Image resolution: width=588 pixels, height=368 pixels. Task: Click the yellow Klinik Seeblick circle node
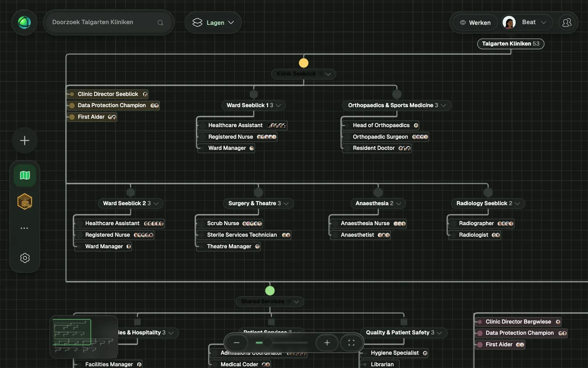(x=303, y=63)
